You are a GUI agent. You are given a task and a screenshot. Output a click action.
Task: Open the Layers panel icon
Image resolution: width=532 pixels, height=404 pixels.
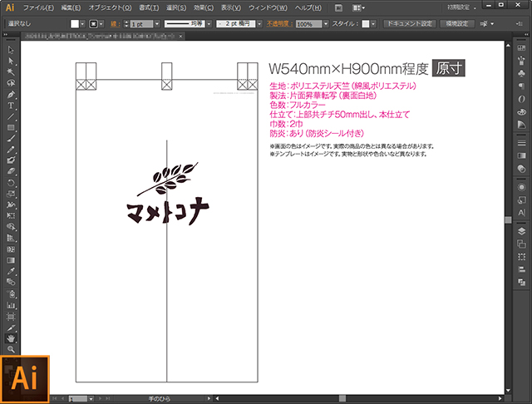521,231
